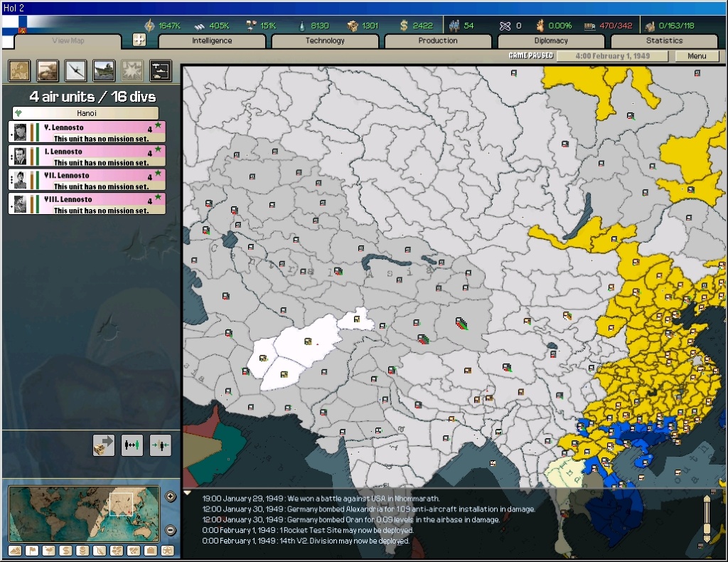This screenshot has height=562, width=728.
Task: Click the Germany bombed Alexandria message
Action: 369,509
